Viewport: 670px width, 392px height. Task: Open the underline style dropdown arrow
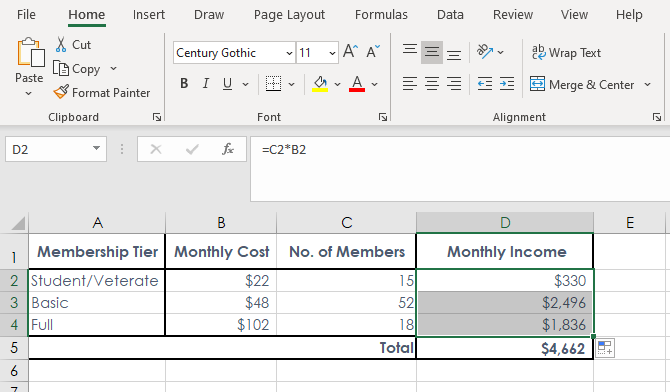(245, 84)
